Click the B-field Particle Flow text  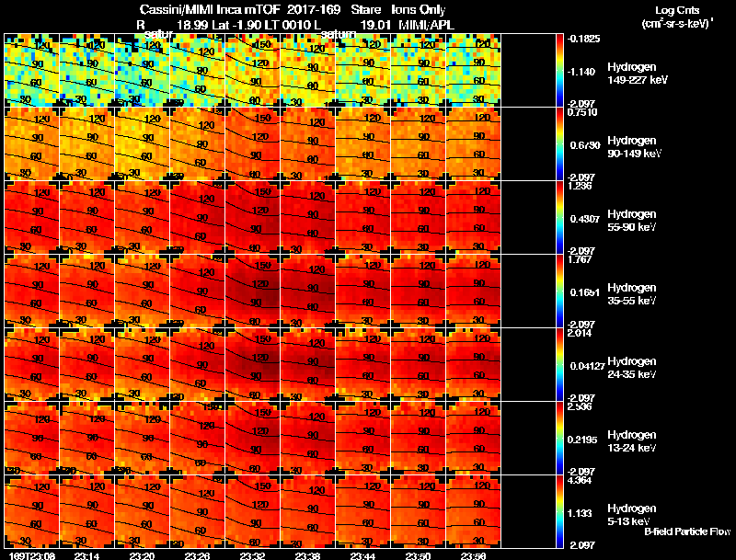pos(687,531)
